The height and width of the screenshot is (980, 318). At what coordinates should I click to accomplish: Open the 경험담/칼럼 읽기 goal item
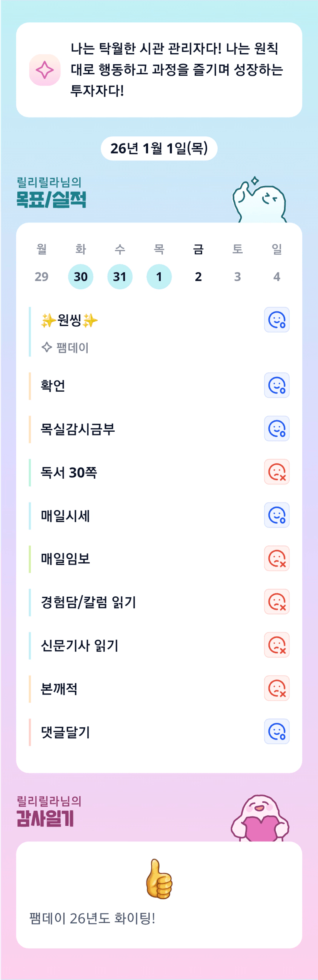click(x=88, y=602)
